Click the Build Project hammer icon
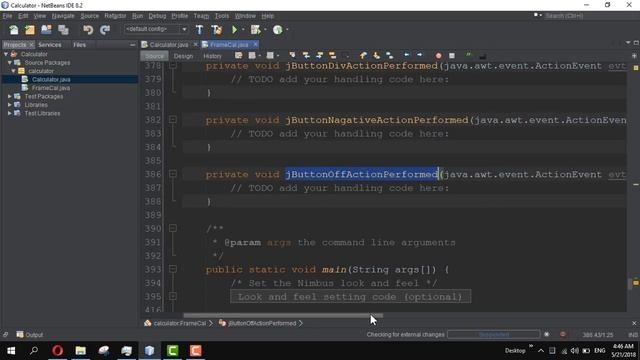 point(199,29)
